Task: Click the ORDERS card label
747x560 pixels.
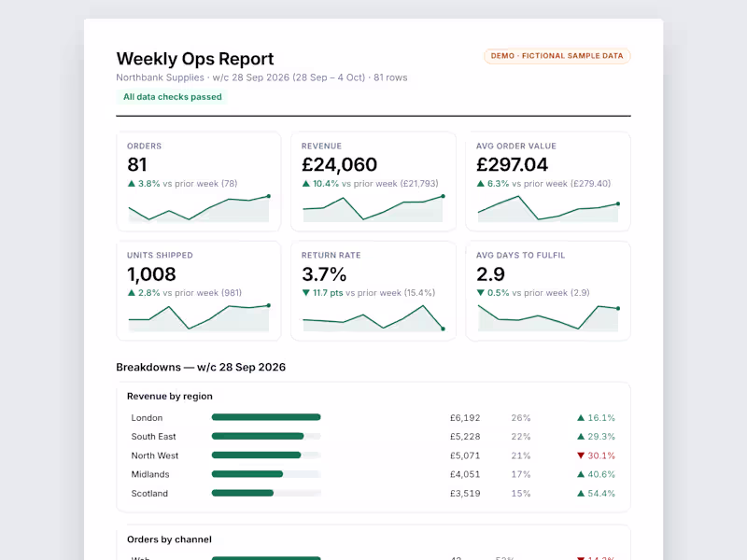Action: point(145,147)
